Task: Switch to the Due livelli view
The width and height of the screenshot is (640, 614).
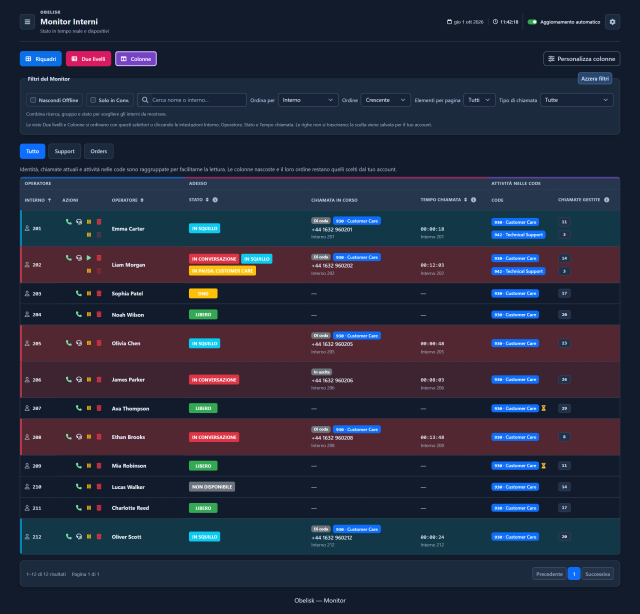Action: click(89, 59)
